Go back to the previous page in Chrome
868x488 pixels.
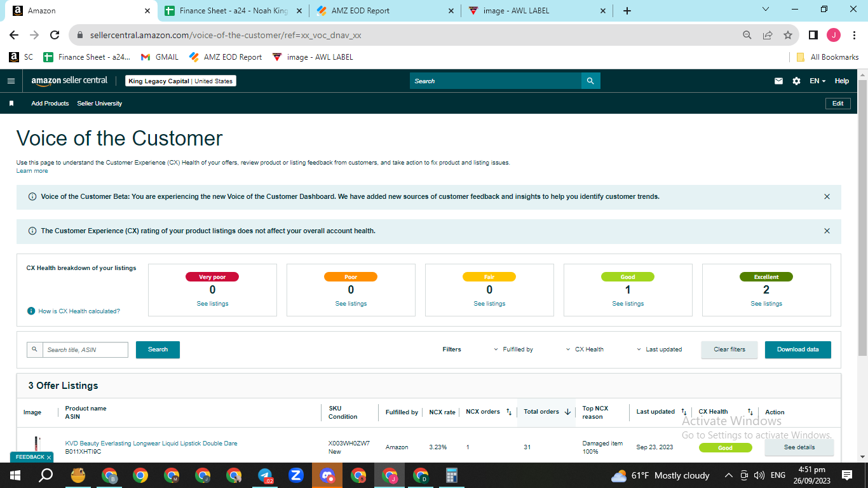14,35
